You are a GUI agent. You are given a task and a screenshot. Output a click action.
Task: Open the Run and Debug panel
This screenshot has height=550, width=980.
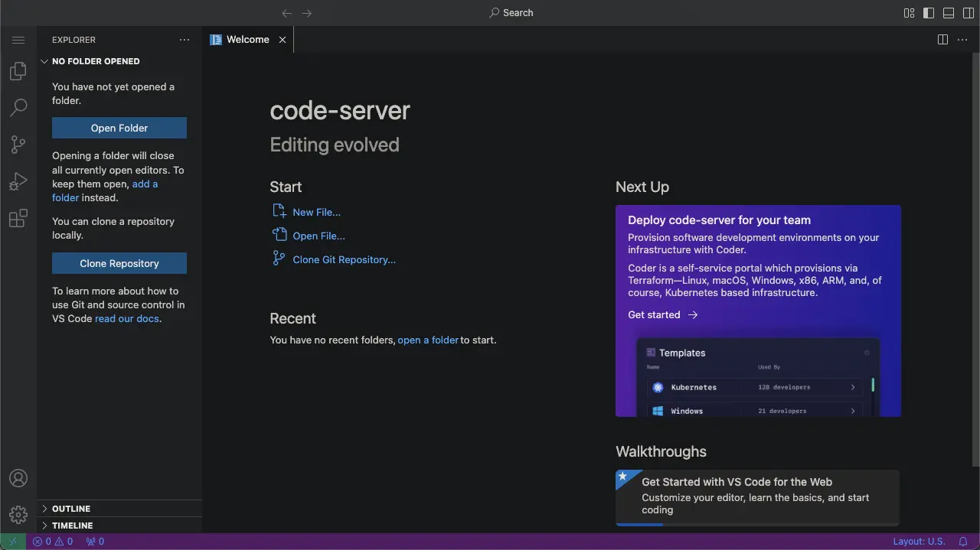pos(18,181)
